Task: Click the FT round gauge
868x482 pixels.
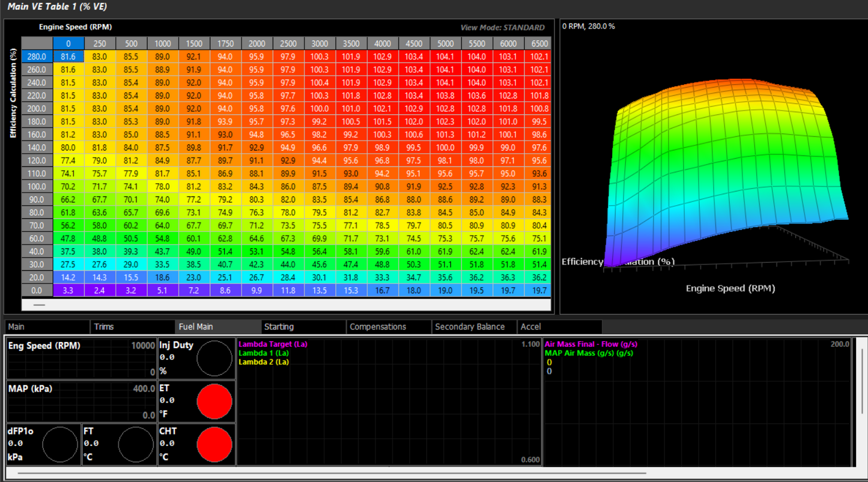Action: [136, 445]
